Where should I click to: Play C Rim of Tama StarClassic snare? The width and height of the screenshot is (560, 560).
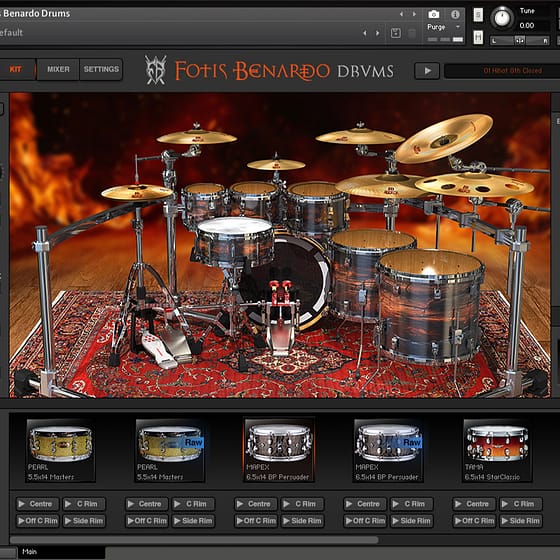[x=521, y=504]
